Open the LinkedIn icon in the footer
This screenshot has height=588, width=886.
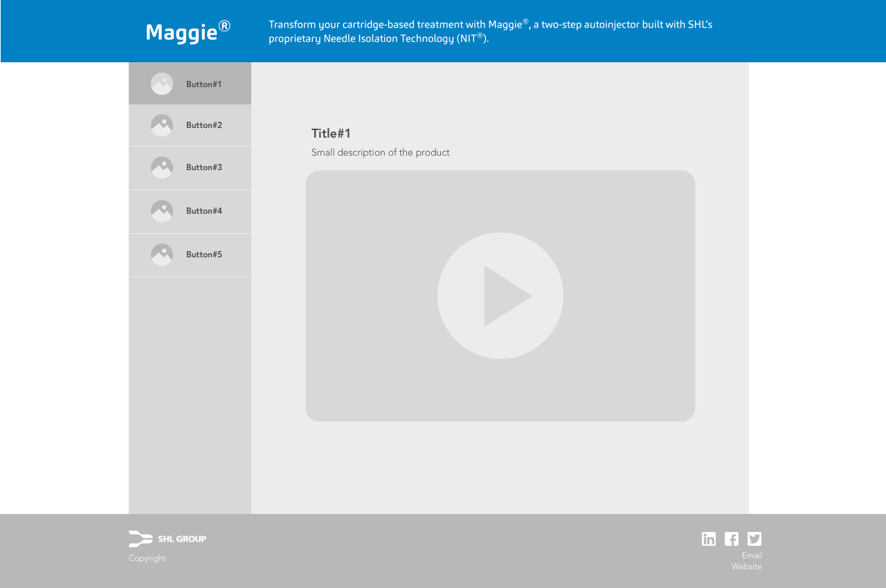709,539
